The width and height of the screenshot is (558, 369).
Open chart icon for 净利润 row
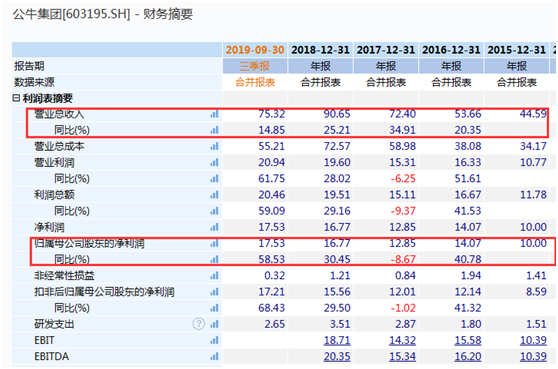coord(214,227)
